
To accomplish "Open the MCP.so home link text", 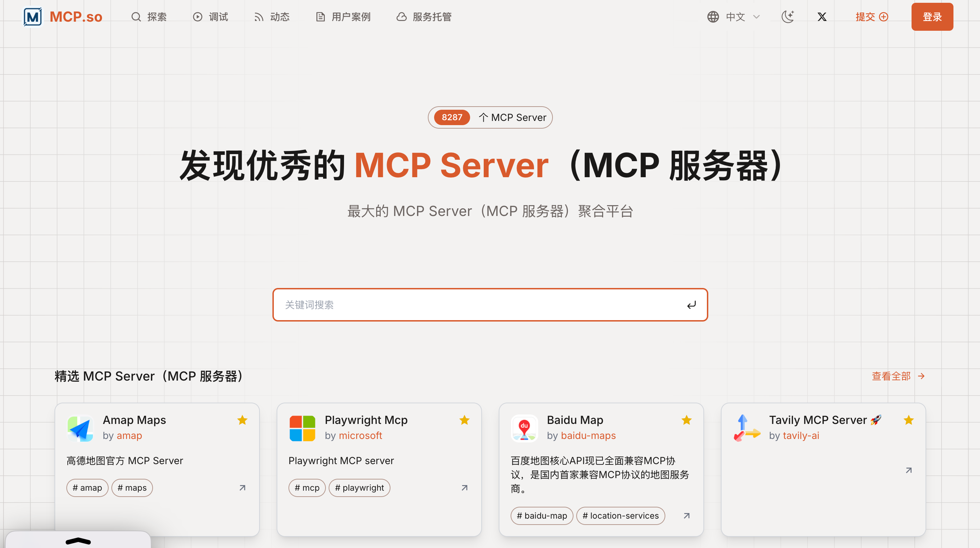I will 76,17.
